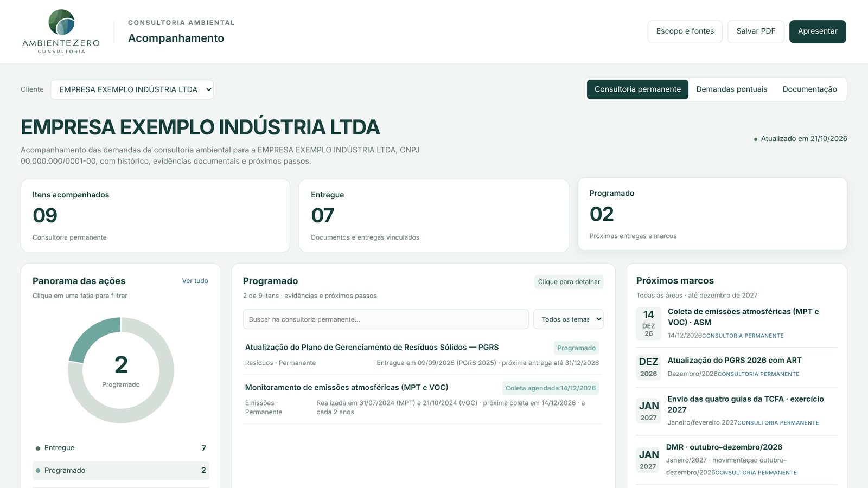Open Monitoramento de emissões atmosféricas item
This screenshot has width=868, height=488.
[422, 400]
